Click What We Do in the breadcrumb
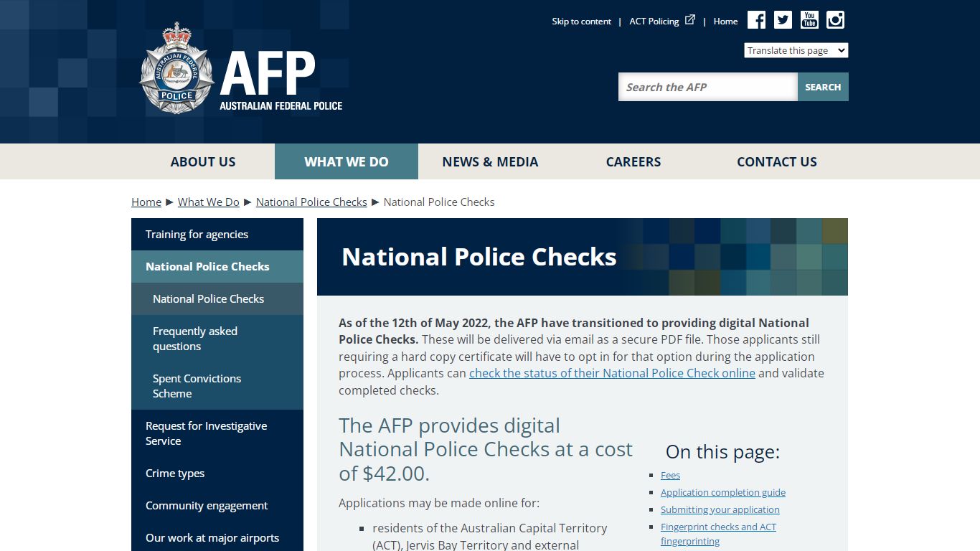The image size is (980, 551). click(x=209, y=202)
